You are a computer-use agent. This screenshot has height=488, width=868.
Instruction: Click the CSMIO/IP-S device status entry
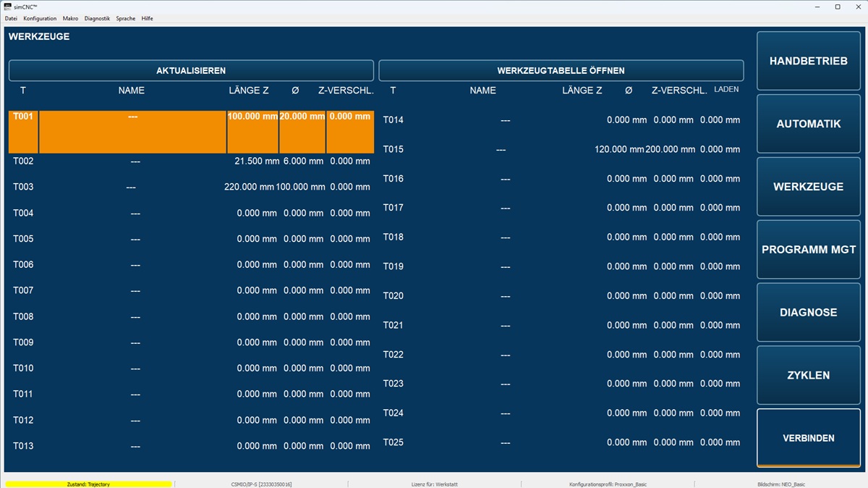[261, 484]
